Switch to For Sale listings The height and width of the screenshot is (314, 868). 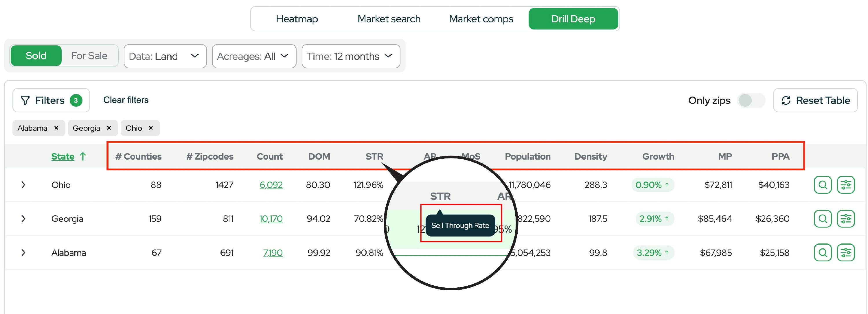pos(89,56)
